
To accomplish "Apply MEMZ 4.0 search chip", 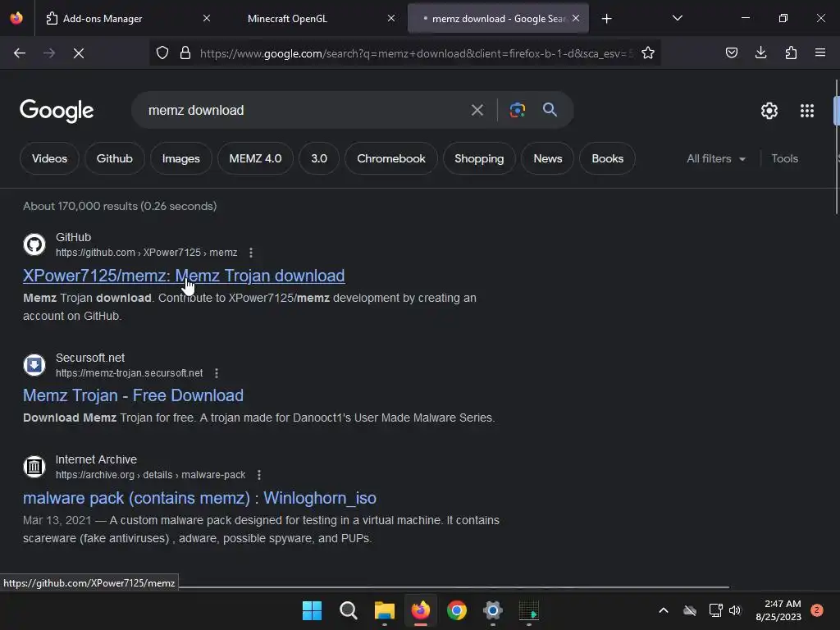I will [x=256, y=158].
